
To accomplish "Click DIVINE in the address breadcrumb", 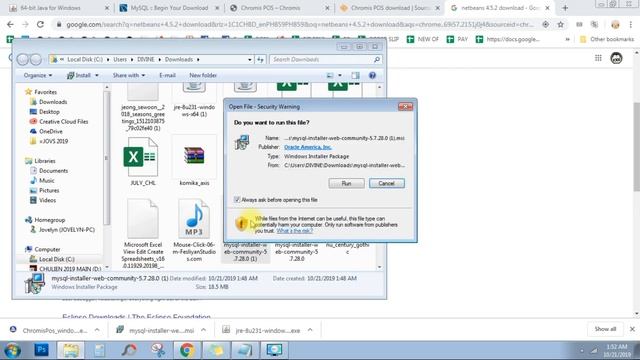I will coord(146,60).
